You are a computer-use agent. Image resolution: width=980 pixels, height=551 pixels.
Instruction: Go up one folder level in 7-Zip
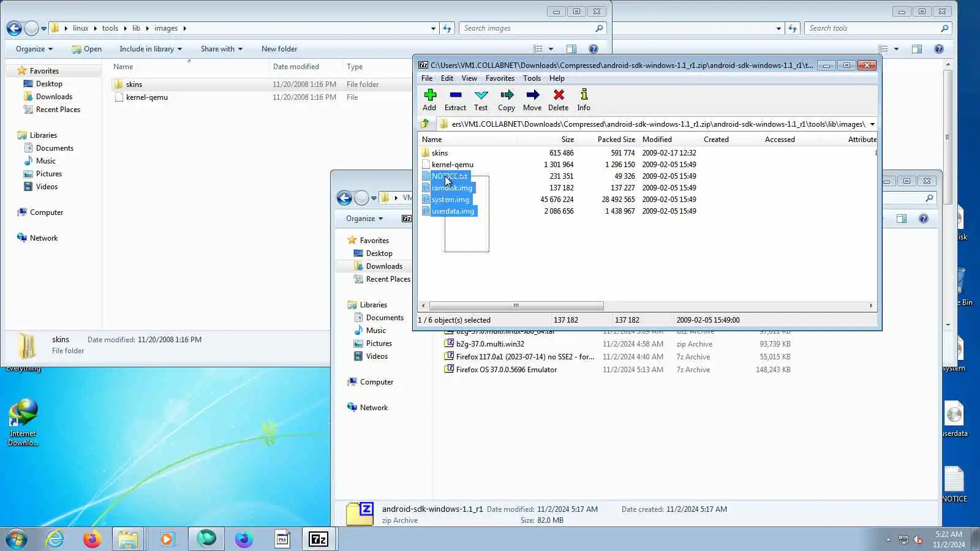click(425, 124)
